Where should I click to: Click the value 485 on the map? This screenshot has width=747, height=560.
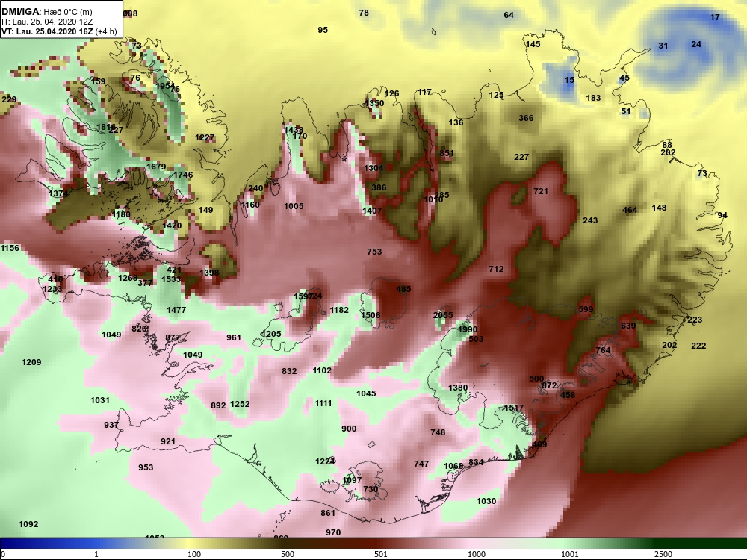[403, 289]
